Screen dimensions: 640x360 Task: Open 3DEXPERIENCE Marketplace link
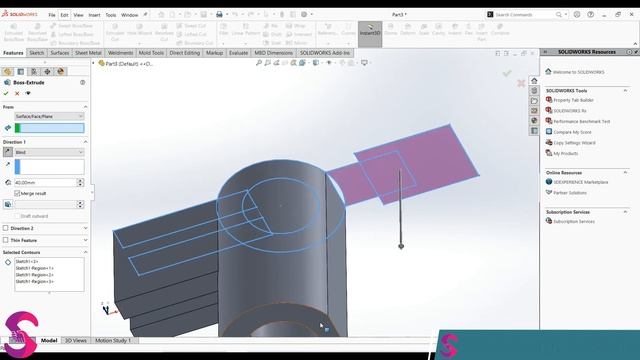coord(580,182)
